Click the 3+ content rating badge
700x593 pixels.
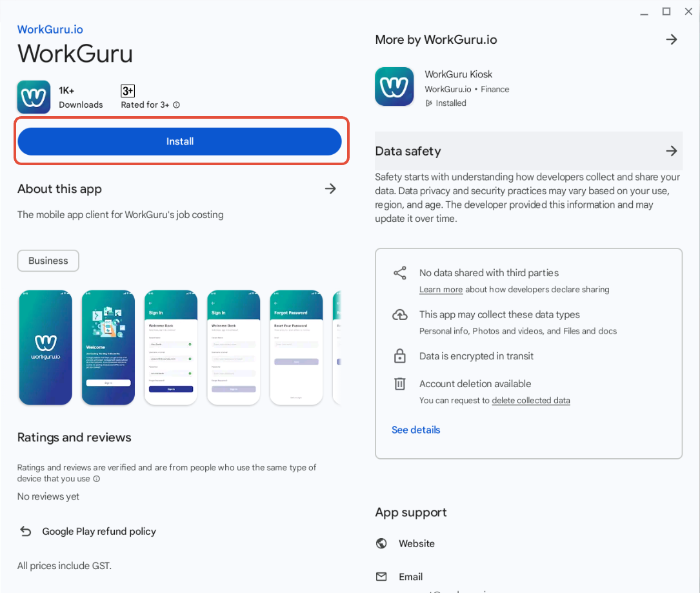(128, 91)
